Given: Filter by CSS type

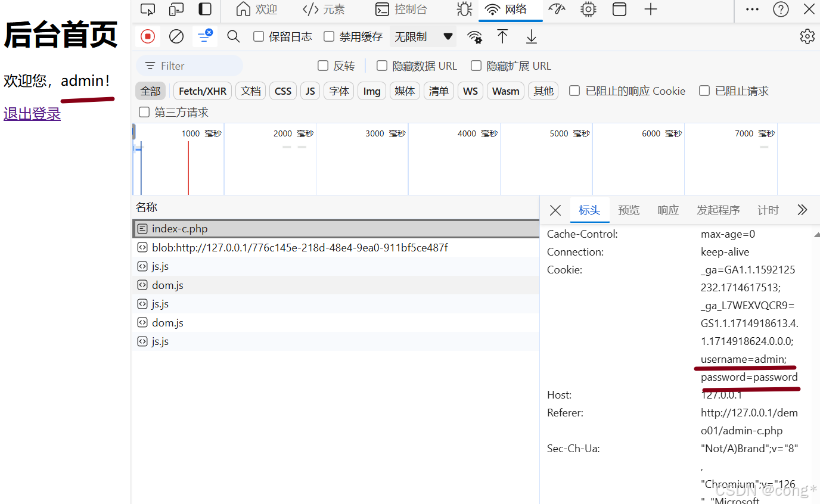Looking at the screenshot, I should (283, 91).
